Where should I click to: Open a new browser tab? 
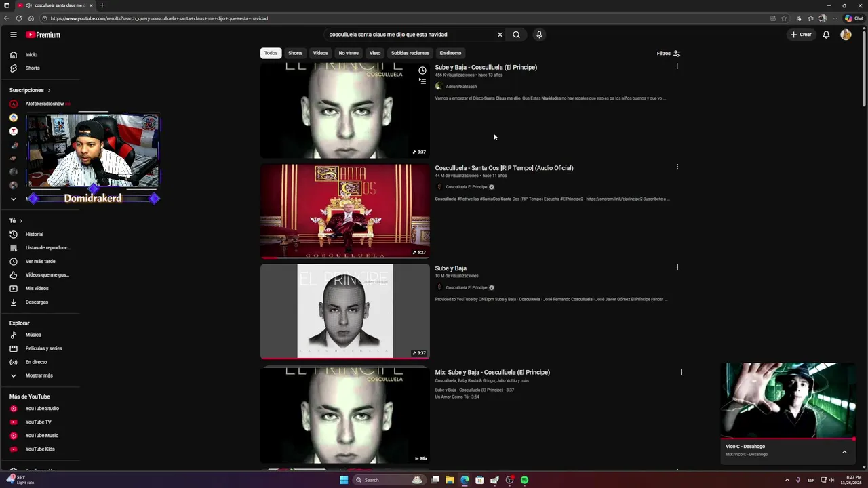point(102,5)
